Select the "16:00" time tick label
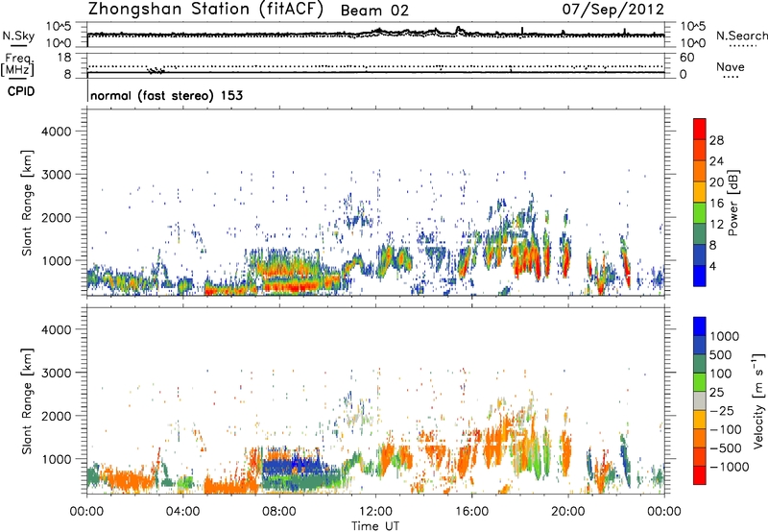 [x=471, y=512]
